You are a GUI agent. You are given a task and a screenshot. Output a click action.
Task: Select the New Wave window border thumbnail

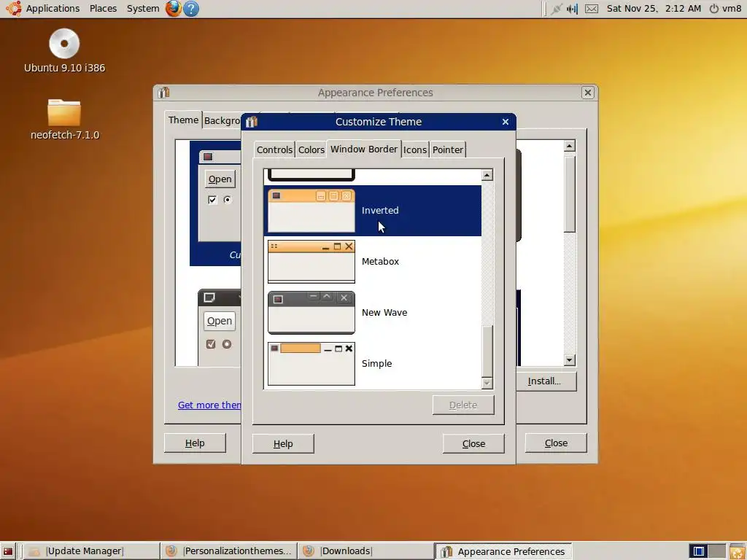[311, 312]
